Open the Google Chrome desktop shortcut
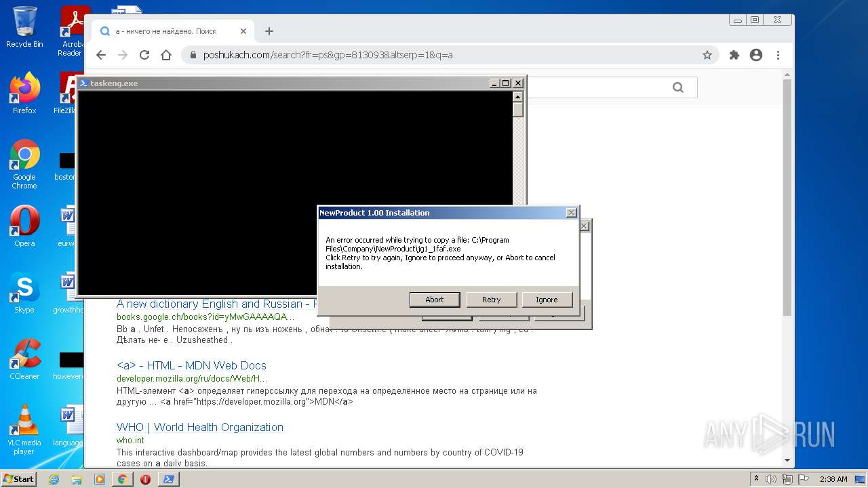The image size is (868, 488). click(24, 165)
